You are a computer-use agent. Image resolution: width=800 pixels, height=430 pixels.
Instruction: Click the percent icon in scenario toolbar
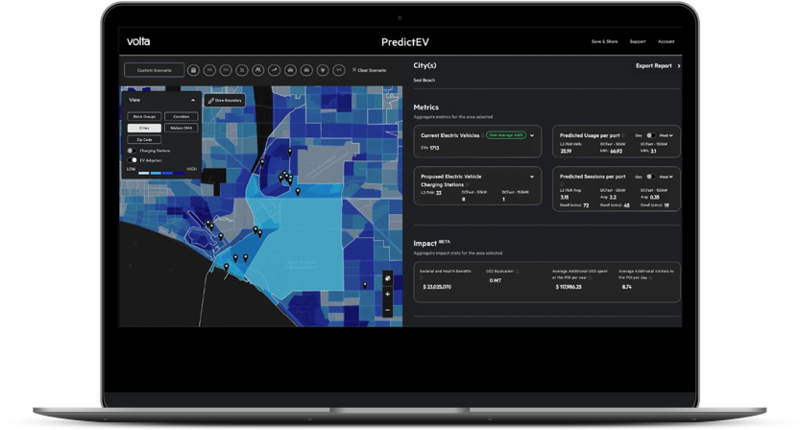coord(241,70)
